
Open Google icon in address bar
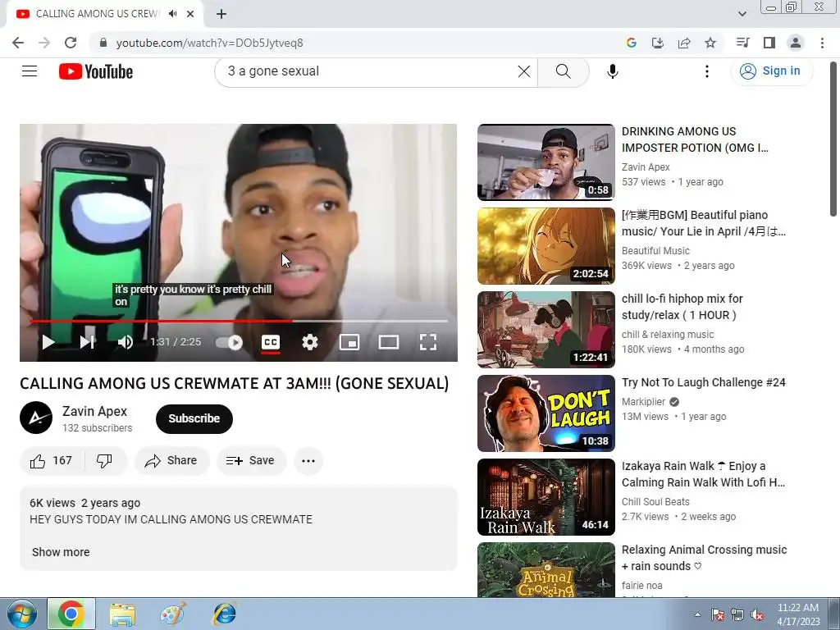pyautogui.click(x=631, y=43)
